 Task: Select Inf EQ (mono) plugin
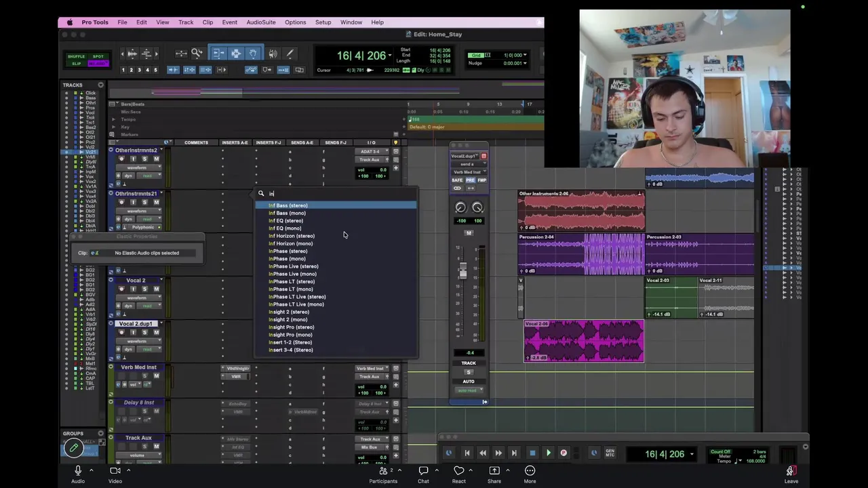click(336, 228)
